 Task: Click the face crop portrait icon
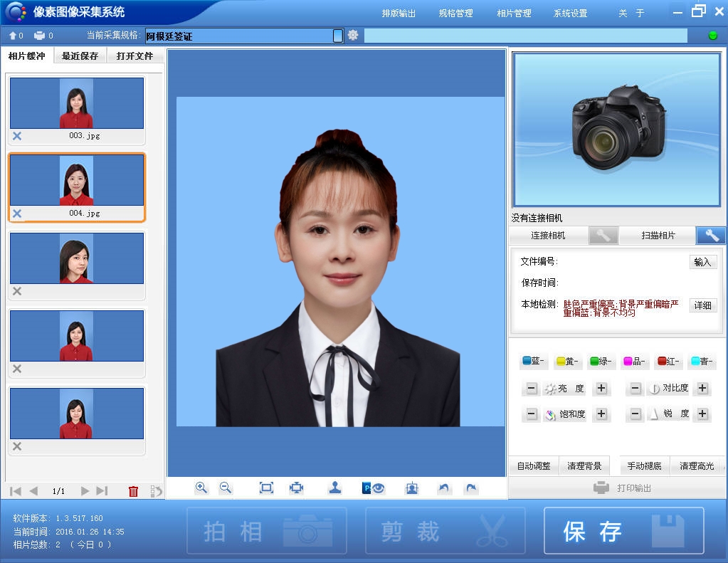(x=411, y=488)
